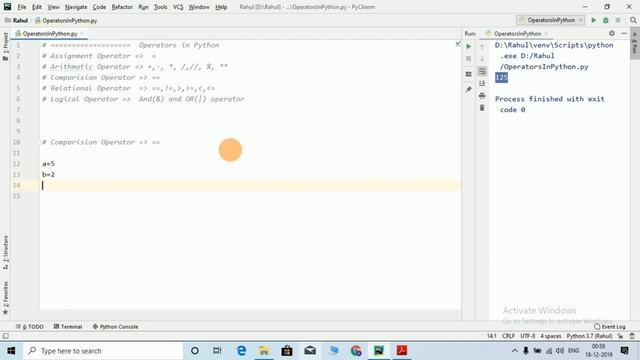Image resolution: width=640 pixels, height=360 pixels.
Task: Open the File menu
Action: (x=22, y=7)
